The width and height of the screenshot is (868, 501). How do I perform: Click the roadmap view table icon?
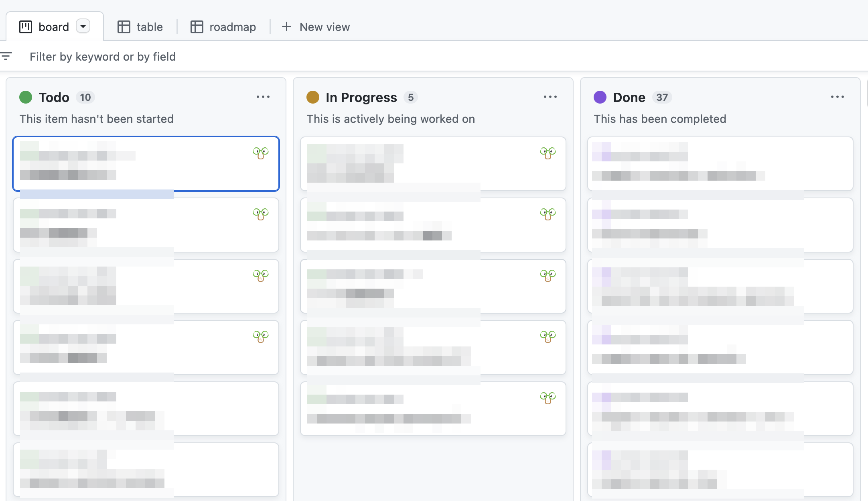[197, 27]
